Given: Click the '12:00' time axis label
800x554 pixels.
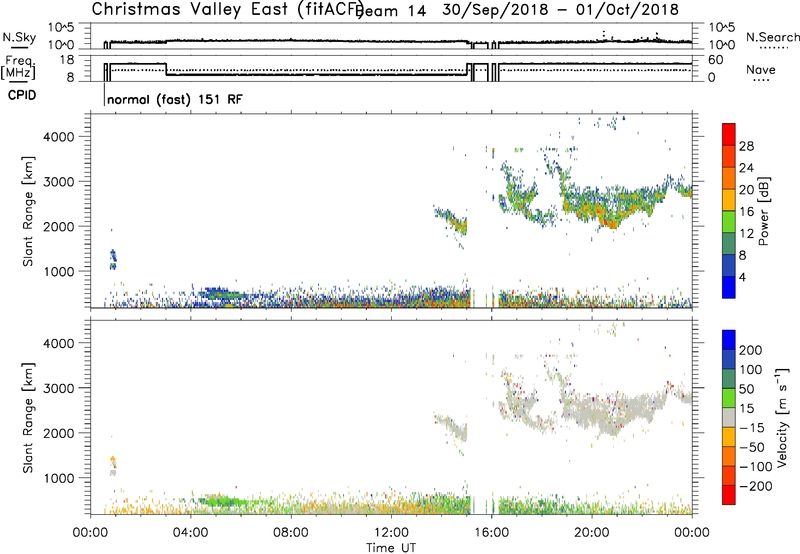Looking at the screenshot, I should (391, 533).
